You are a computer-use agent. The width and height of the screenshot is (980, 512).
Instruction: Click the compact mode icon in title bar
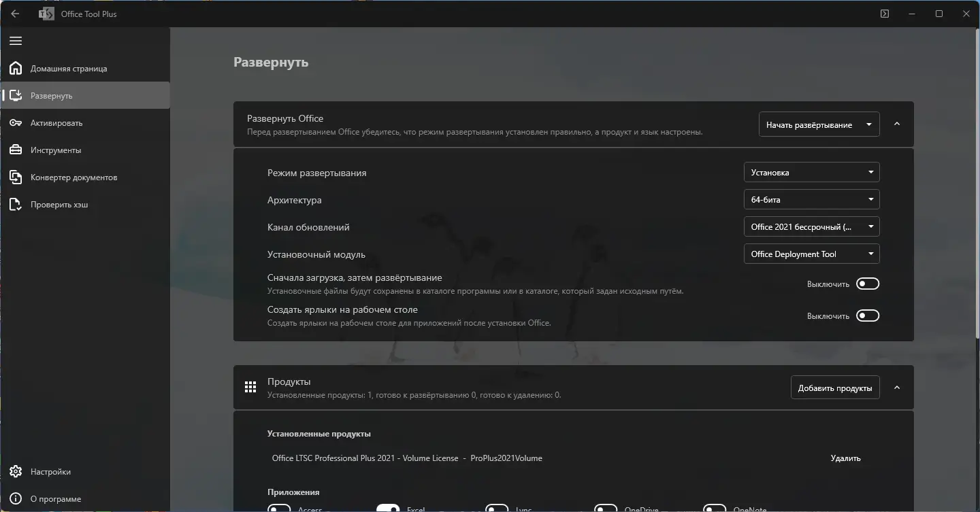tap(885, 14)
